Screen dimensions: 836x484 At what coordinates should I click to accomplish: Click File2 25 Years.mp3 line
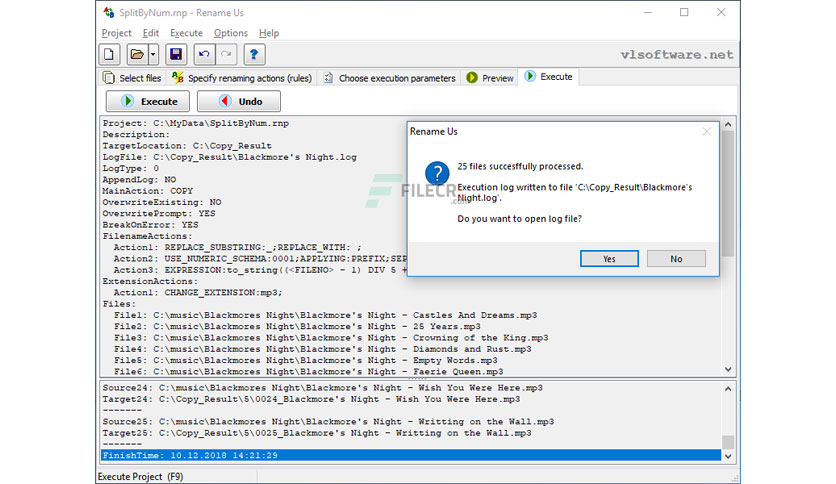click(297, 327)
